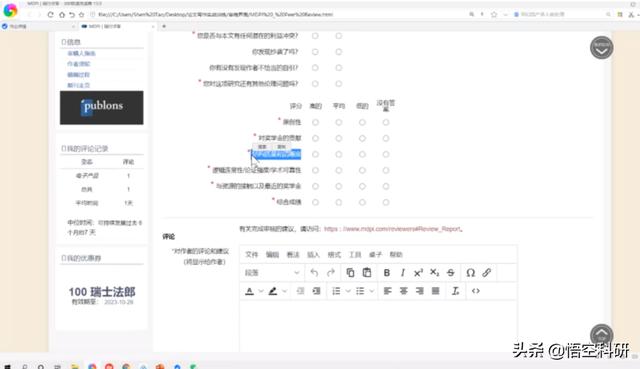Undo the last edit in the comment editor
This screenshot has width=640, height=369.
(x=314, y=273)
